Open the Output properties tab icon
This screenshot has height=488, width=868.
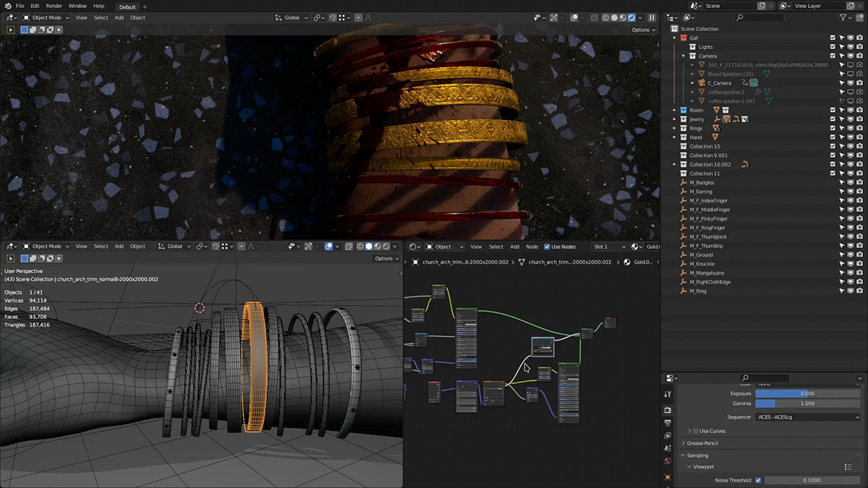668,422
